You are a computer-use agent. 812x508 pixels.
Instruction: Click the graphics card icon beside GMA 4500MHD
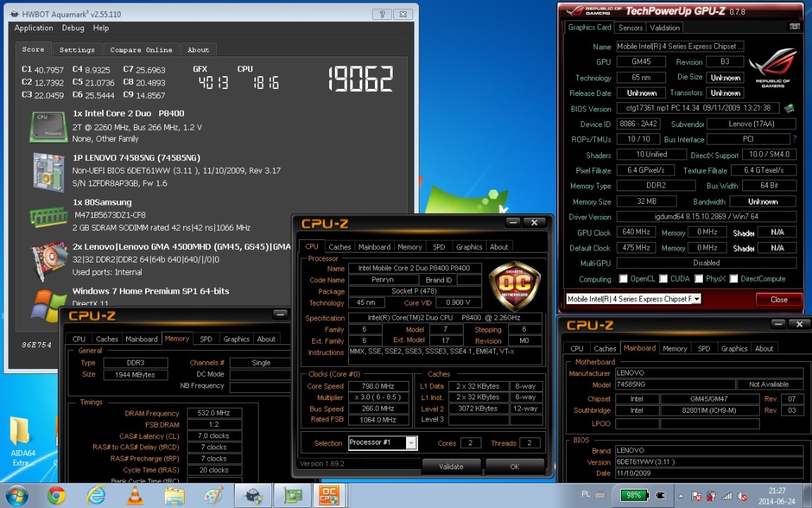coord(49,261)
